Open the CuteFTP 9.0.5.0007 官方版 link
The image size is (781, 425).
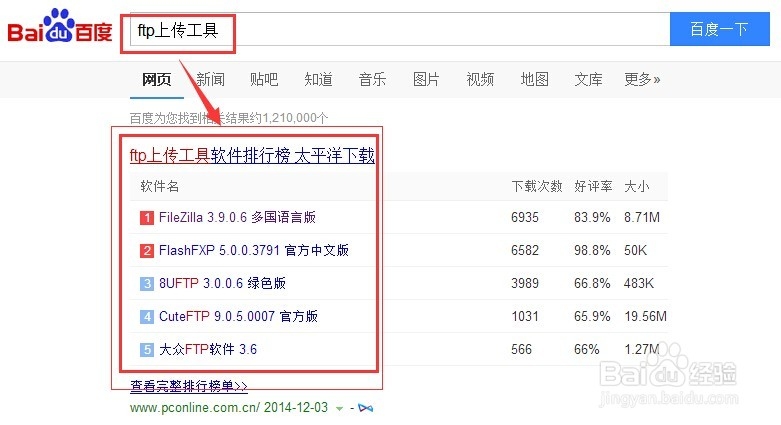(238, 316)
